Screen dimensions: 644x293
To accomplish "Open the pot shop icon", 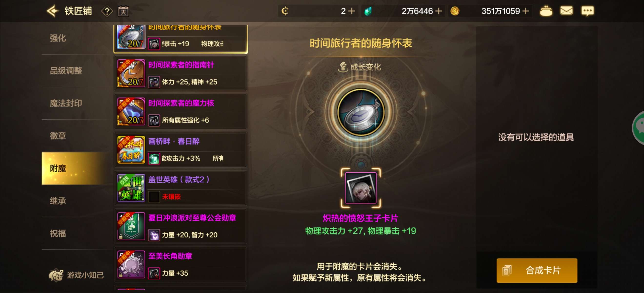I will tap(546, 11).
